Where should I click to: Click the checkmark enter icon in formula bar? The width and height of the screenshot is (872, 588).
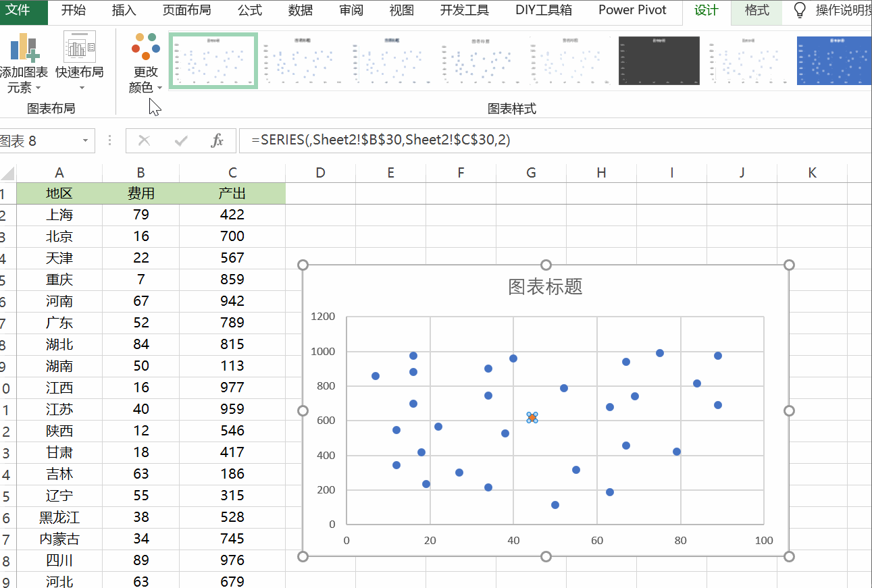point(180,140)
